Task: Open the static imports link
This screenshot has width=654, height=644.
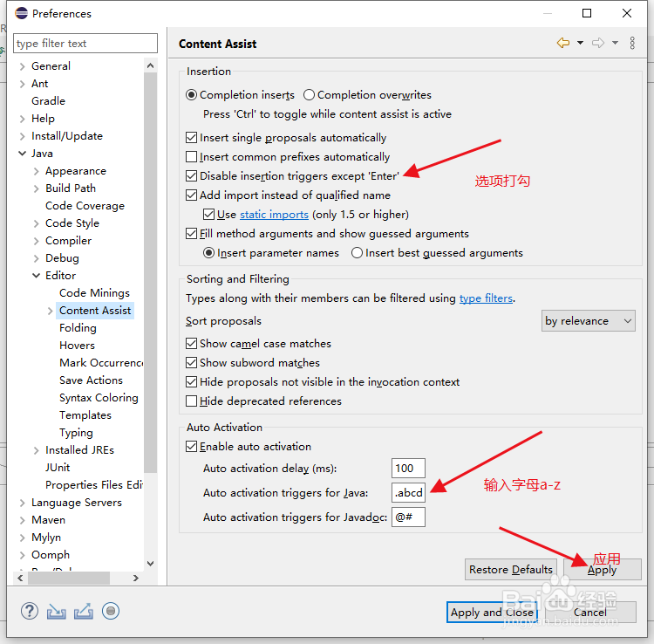Action: click(274, 215)
